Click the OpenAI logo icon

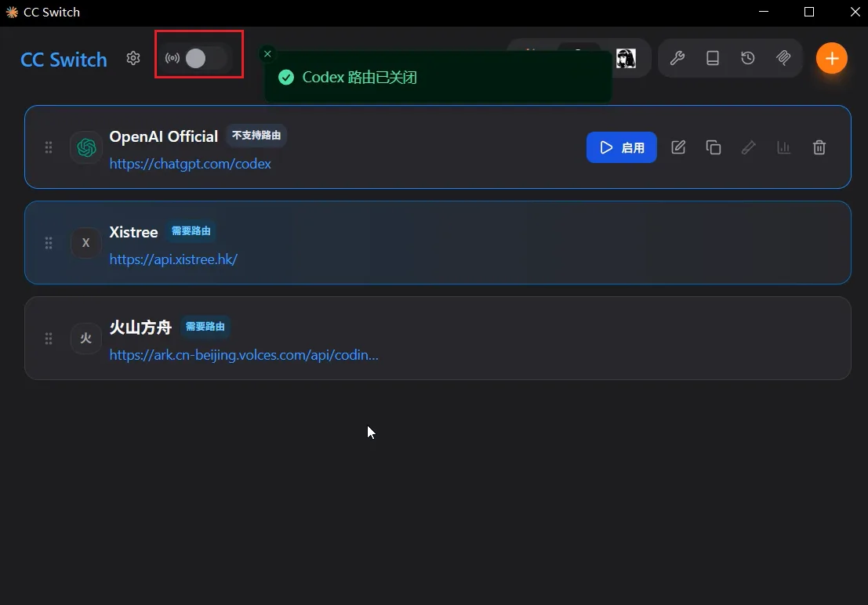click(86, 147)
